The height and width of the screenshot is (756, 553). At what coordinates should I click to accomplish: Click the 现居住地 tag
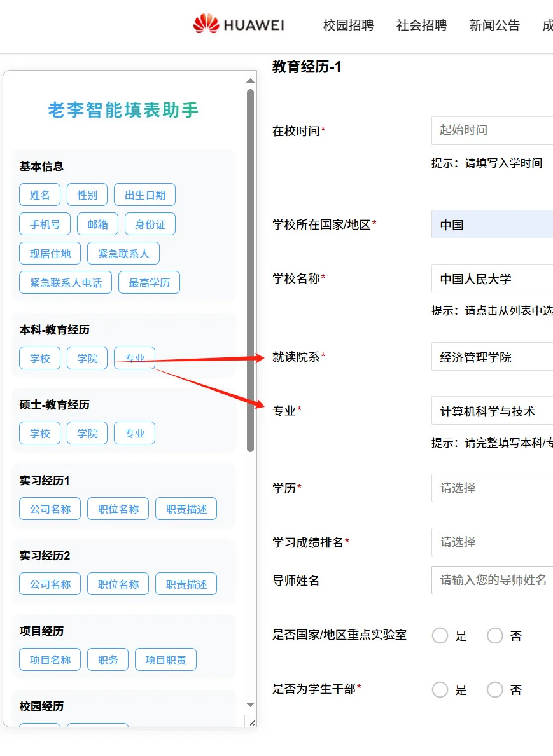[50, 253]
